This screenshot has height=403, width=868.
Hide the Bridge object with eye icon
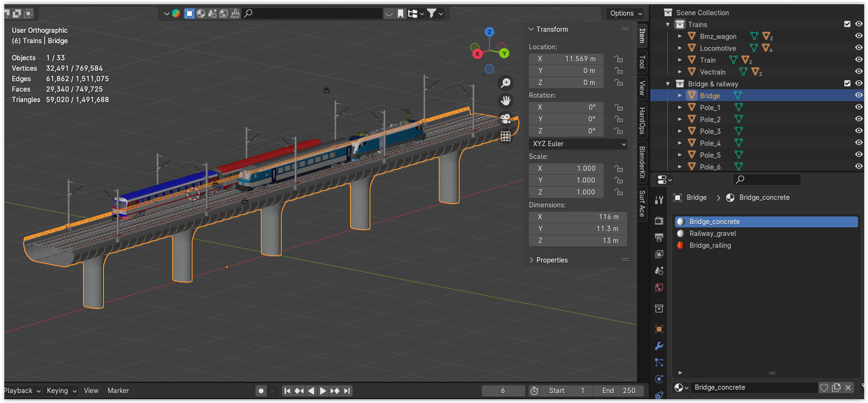click(x=859, y=95)
